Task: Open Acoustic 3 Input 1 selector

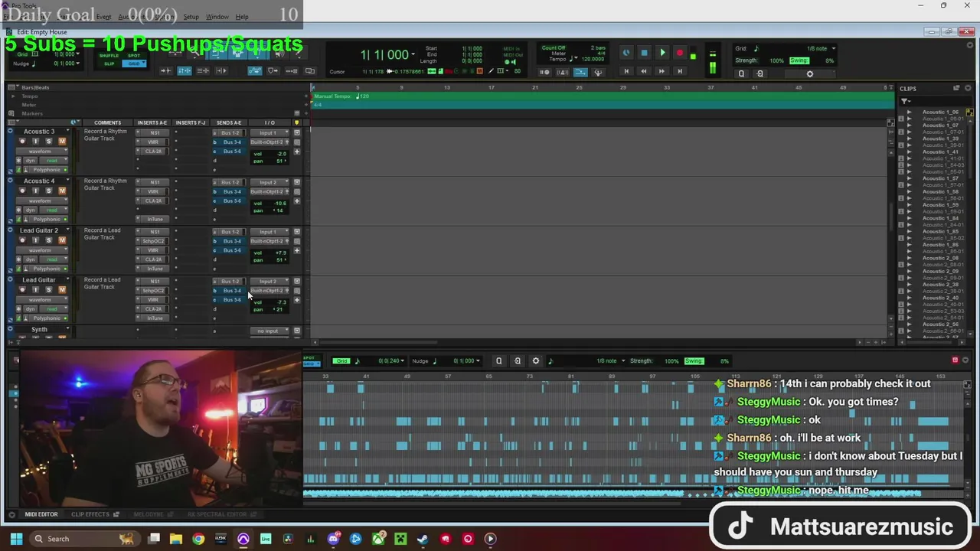Action: pyautogui.click(x=269, y=133)
